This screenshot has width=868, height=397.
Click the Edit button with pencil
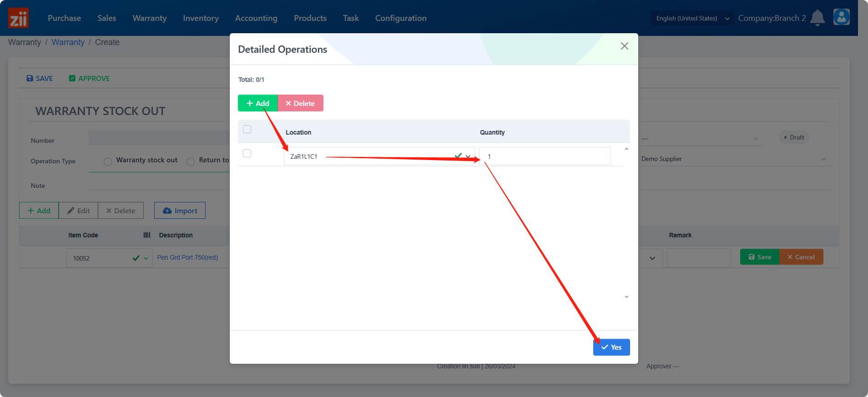78,211
